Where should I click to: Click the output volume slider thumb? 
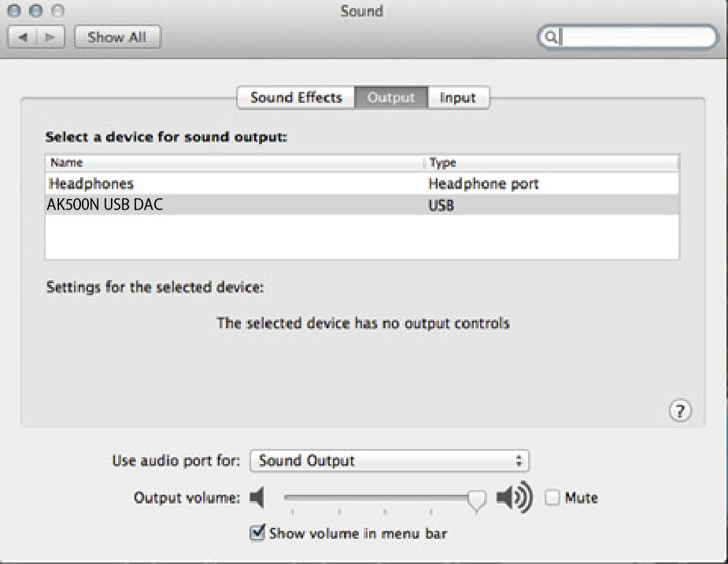pyautogui.click(x=476, y=500)
